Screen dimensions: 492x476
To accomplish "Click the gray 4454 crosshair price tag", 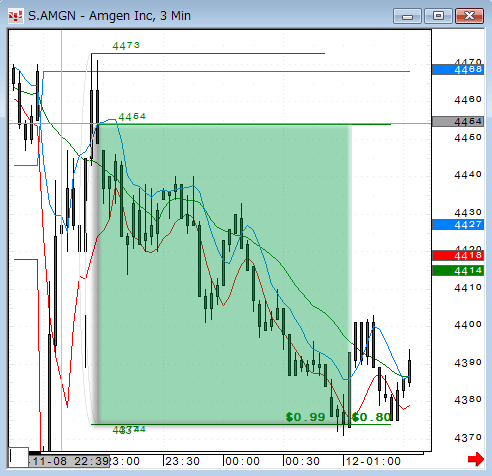I will pos(458,121).
